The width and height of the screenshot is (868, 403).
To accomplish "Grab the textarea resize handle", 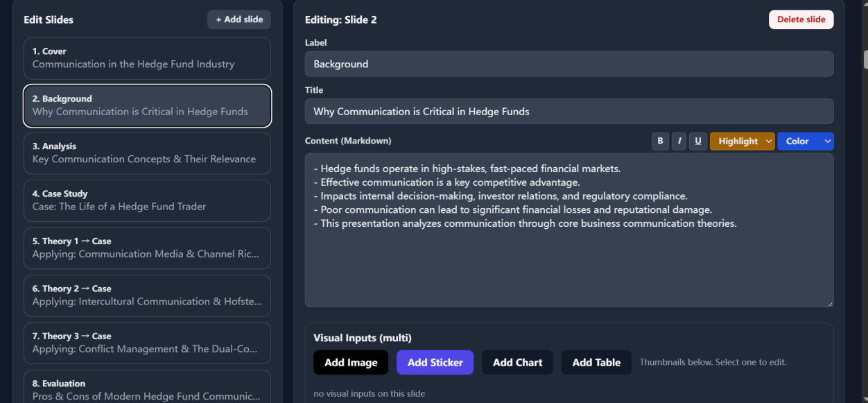I will (x=829, y=302).
